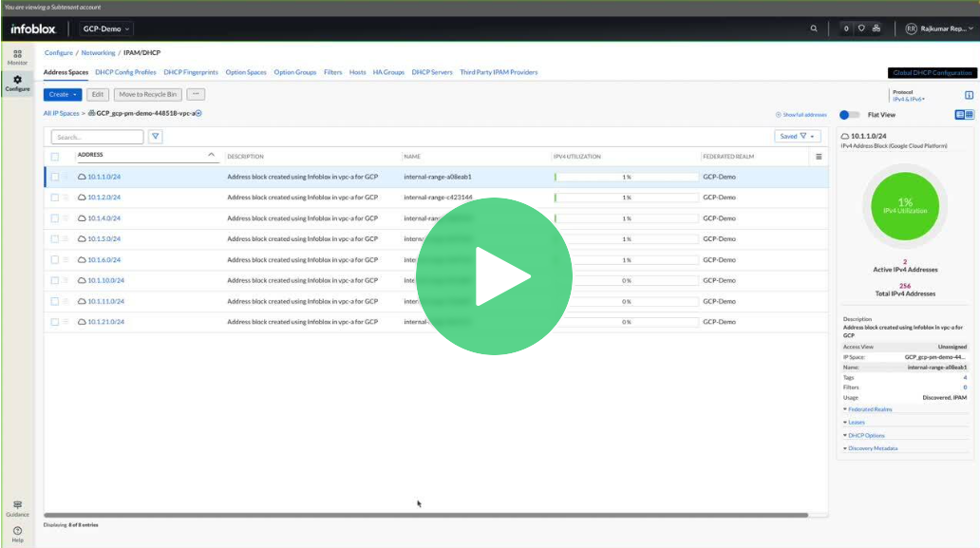Check the box for 10.1.2.0/24 row
The image size is (980, 548).
tap(55, 198)
